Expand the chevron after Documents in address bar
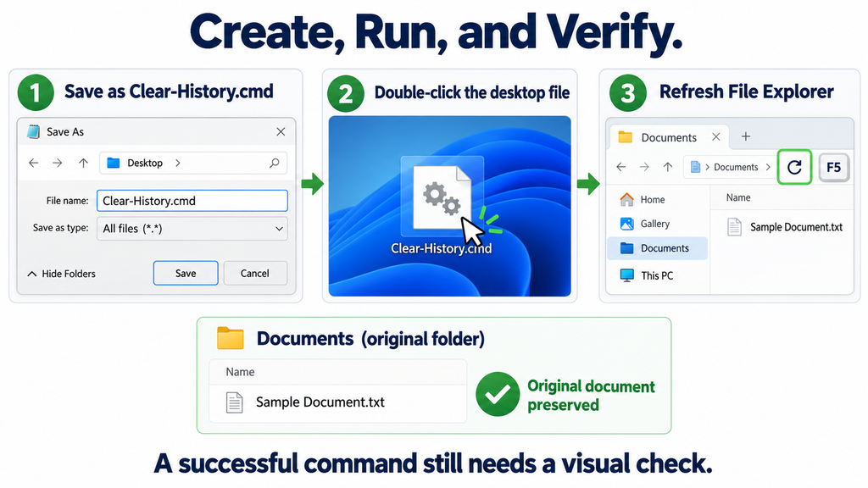868x488 pixels. click(x=768, y=167)
